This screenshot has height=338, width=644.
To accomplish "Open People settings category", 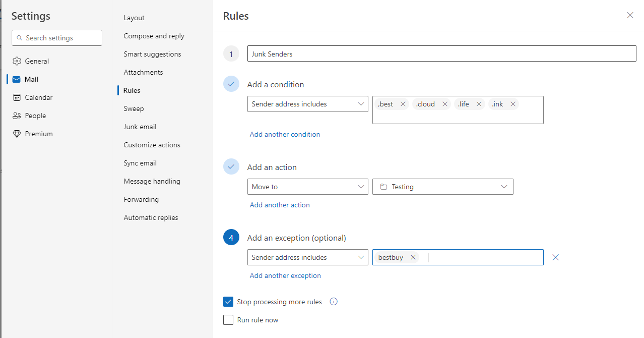I will (x=29, y=116).
